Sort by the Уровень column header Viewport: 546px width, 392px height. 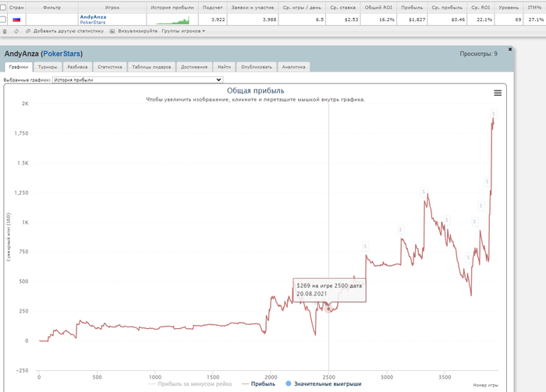[x=509, y=7]
